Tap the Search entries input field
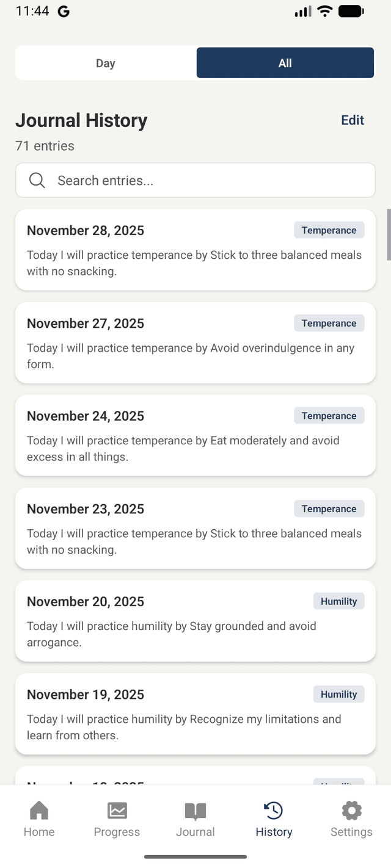The image size is (391, 868). tap(195, 180)
